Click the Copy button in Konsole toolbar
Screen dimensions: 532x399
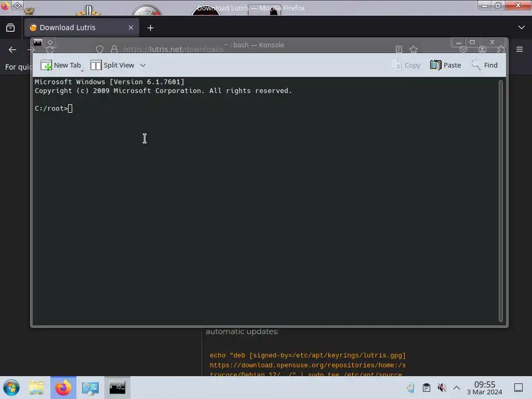point(406,65)
